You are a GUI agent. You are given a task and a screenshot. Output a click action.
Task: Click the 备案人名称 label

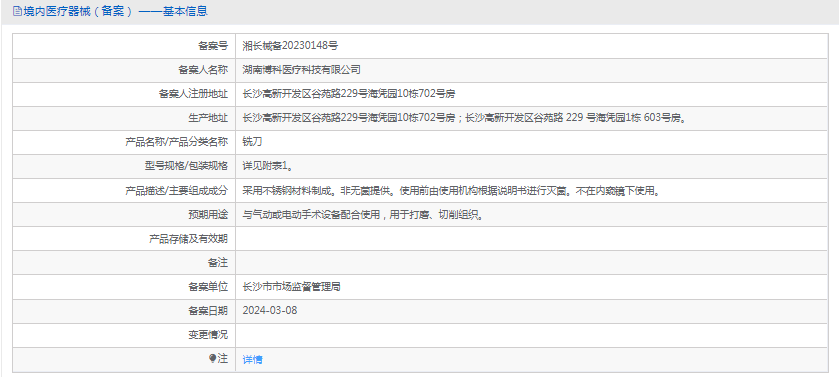(203, 70)
